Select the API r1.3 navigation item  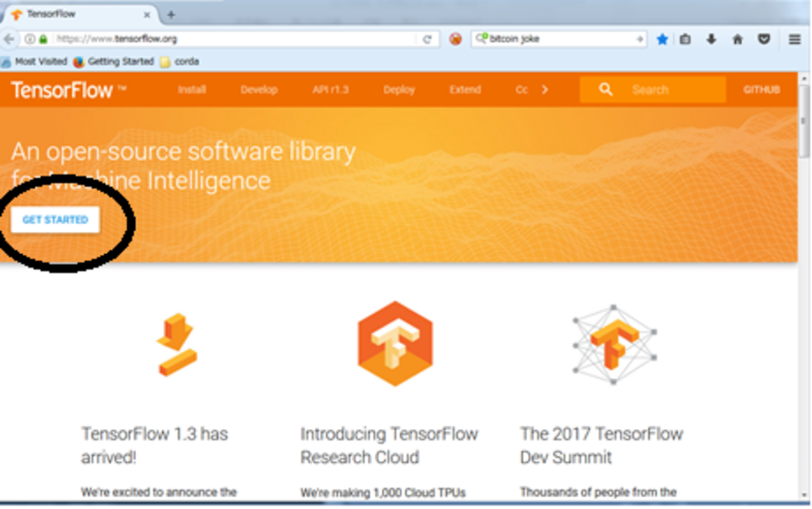(330, 89)
